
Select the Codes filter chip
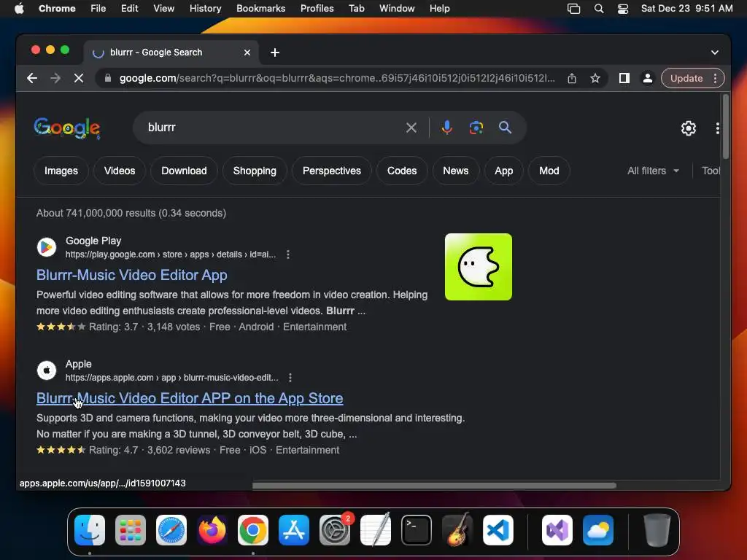[x=402, y=171]
